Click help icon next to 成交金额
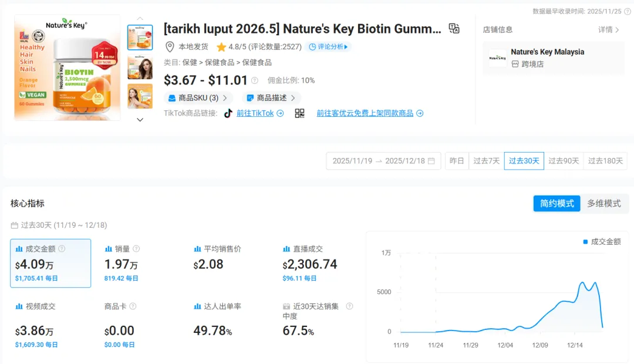This screenshot has width=634, height=364. (x=62, y=249)
